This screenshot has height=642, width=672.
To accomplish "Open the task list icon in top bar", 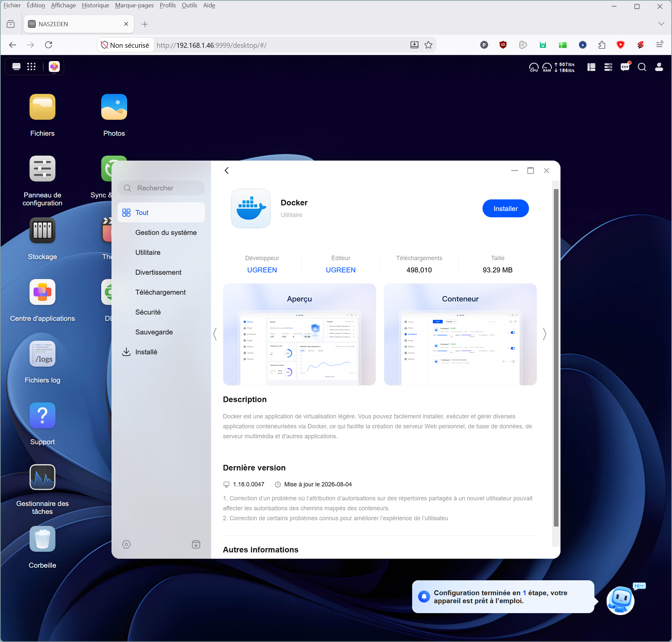I will point(608,67).
